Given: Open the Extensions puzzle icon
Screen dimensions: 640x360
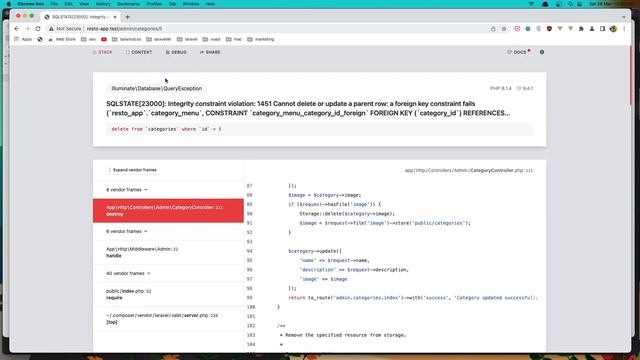Looking at the screenshot, I should pyautogui.click(x=581, y=29).
